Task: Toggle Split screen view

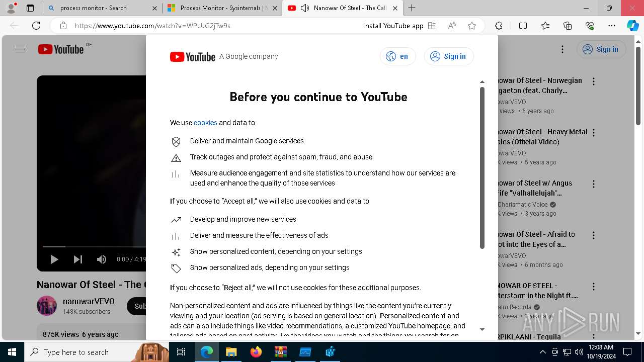Action: tap(523, 26)
